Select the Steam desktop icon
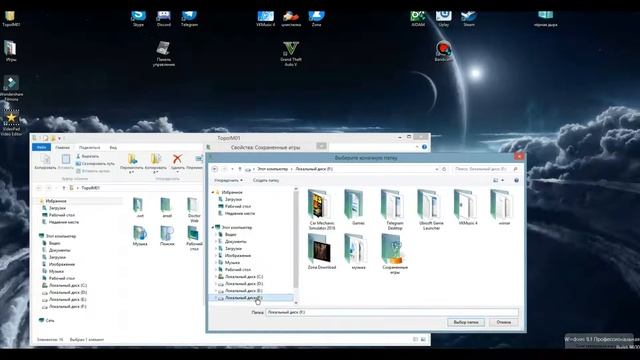 coord(469,18)
